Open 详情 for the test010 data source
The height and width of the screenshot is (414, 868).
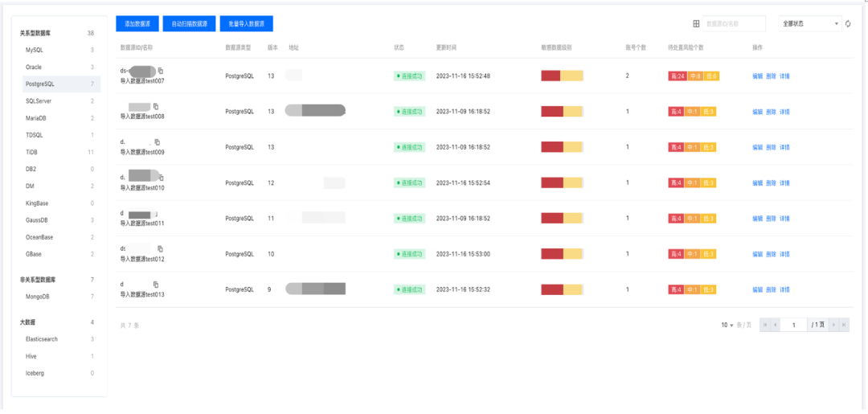pyautogui.click(x=784, y=183)
